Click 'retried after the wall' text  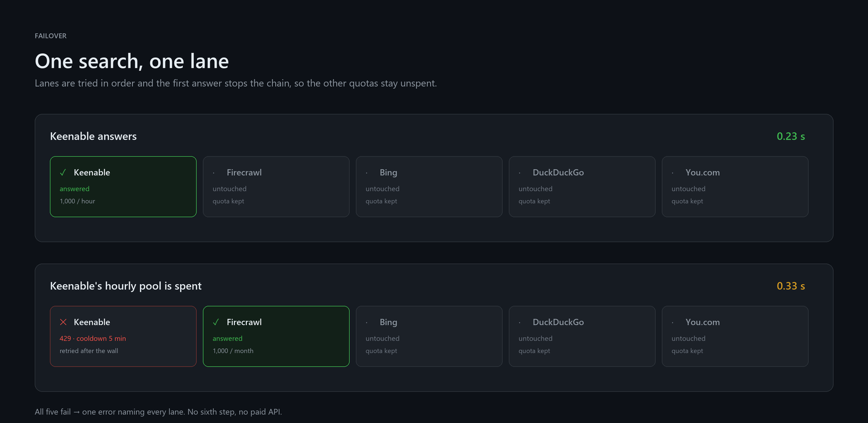click(x=89, y=351)
